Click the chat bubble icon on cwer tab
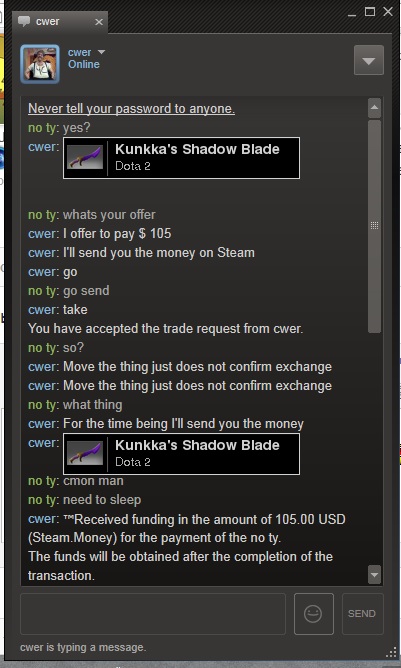Image resolution: width=401 pixels, height=668 pixels. 24,21
